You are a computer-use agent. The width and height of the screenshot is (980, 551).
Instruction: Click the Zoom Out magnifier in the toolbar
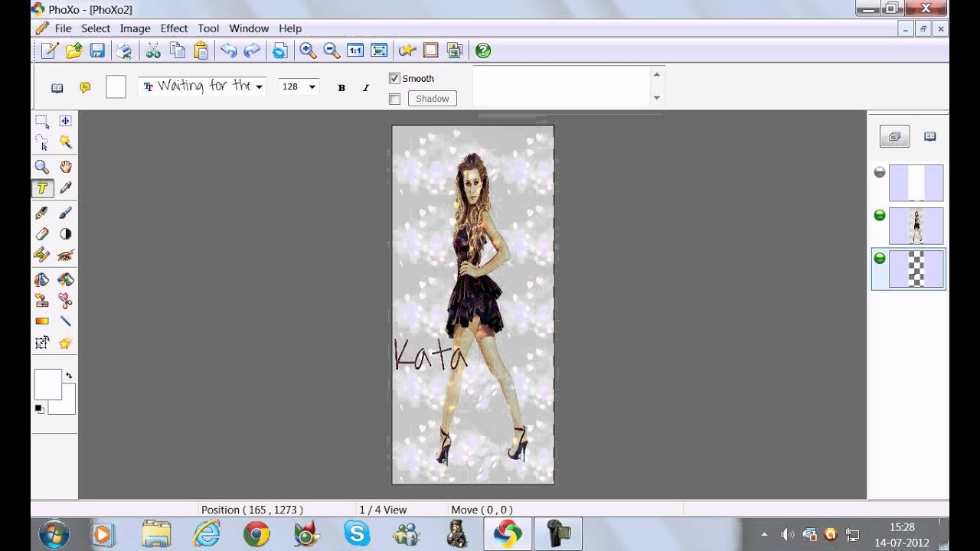(x=332, y=51)
